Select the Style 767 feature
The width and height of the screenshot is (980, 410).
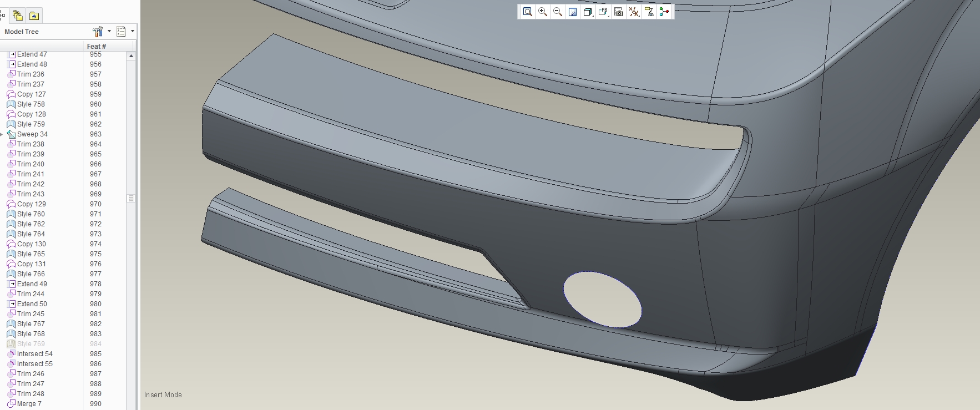31,324
